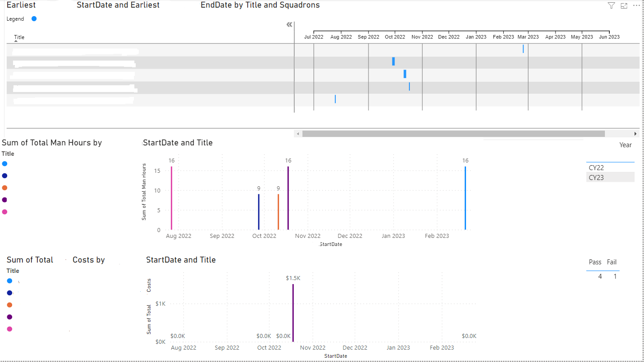
Task: Click light blue legend dot in Costs chart
Action: pyautogui.click(x=9, y=281)
